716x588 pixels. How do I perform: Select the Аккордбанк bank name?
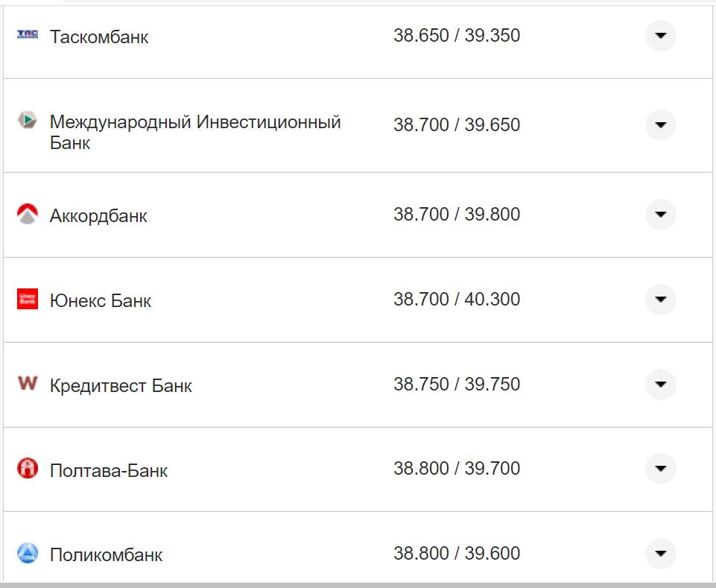[x=98, y=215]
